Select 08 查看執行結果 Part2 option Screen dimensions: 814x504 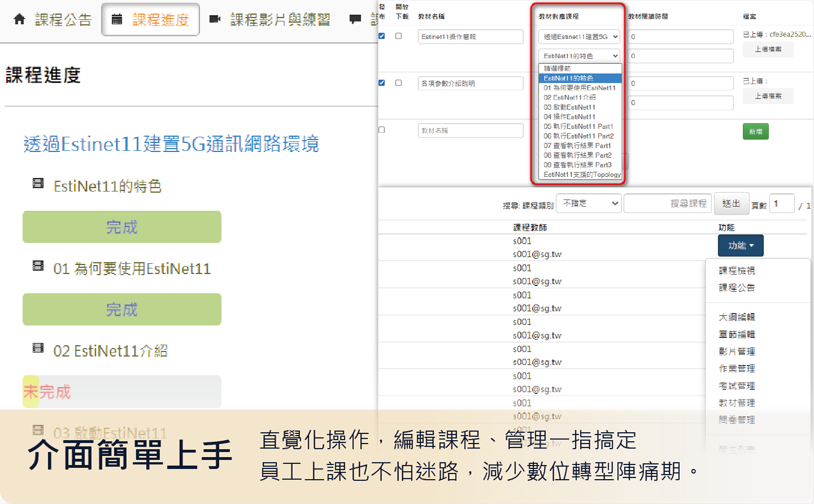click(x=580, y=155)
